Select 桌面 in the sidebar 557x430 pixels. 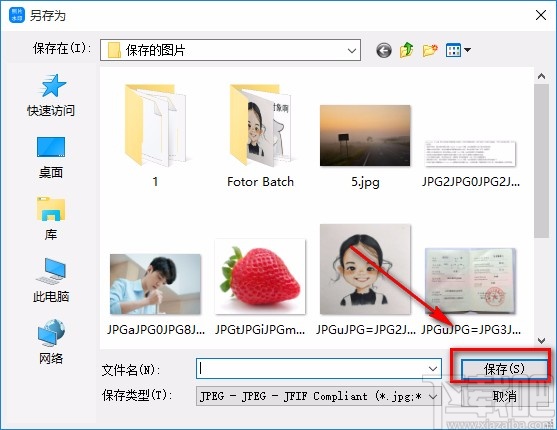click(51, 157)
